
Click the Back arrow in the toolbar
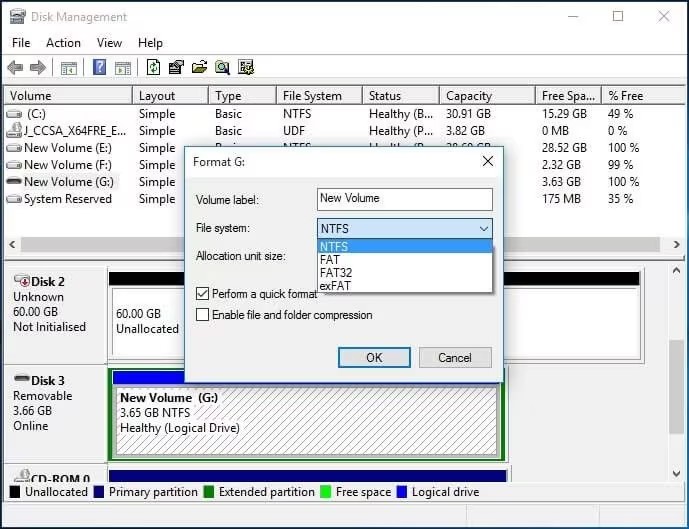coord(15,68)
